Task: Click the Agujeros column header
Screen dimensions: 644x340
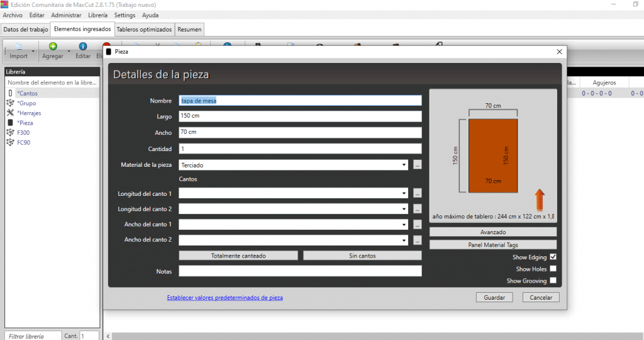Action: [604, 82]
